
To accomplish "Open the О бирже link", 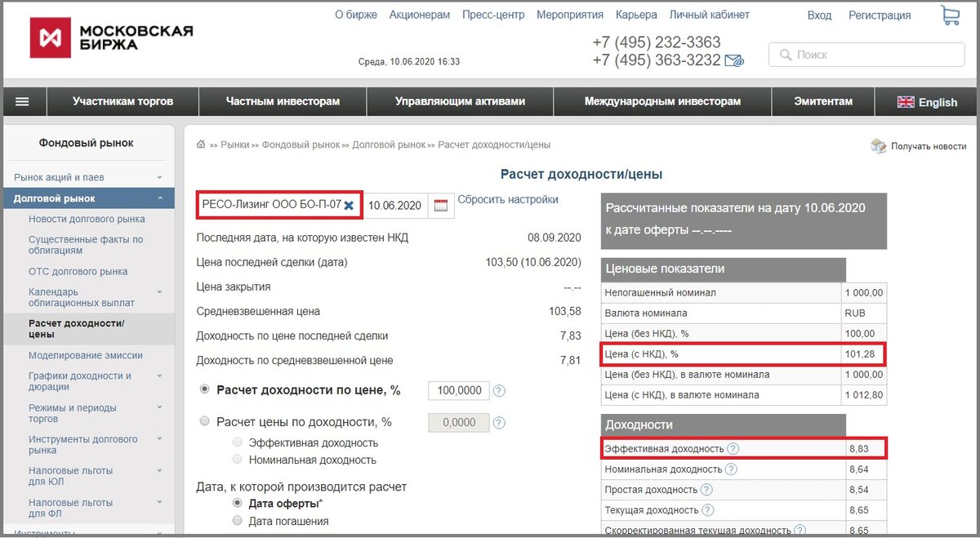I will (356, 15).
